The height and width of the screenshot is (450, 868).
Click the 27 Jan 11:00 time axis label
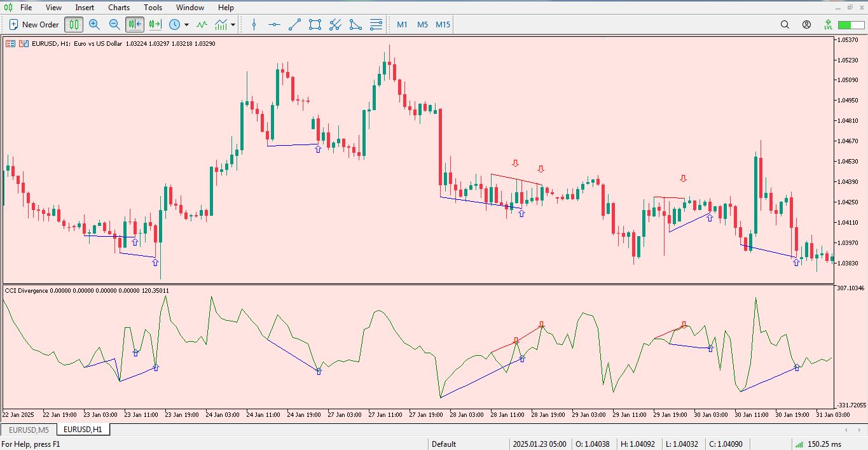(385, 415)
